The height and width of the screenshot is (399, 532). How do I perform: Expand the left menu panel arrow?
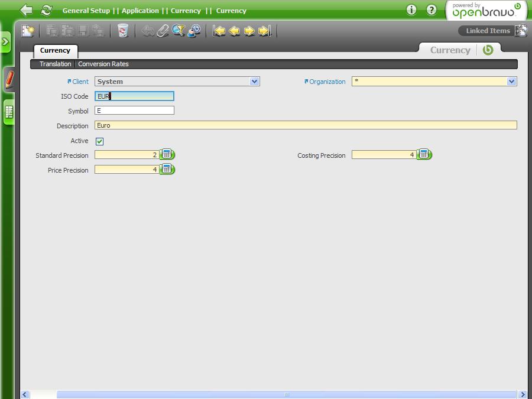5,42
